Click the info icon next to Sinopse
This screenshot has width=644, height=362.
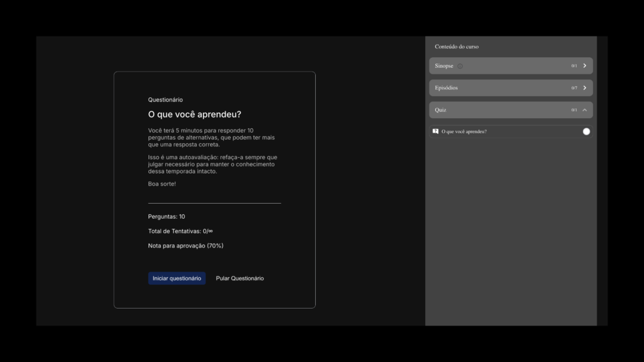click(460, 66)
